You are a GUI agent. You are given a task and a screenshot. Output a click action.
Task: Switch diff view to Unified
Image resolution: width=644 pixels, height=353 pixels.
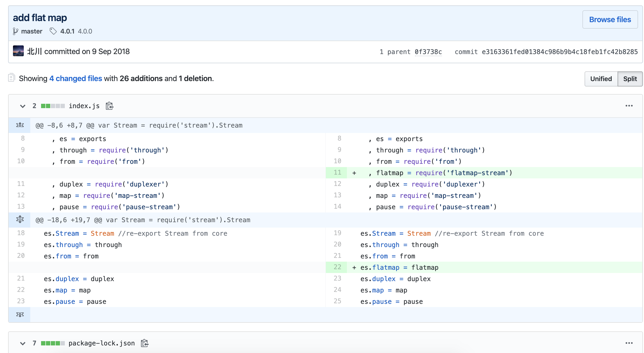click(x=601, y=79)
